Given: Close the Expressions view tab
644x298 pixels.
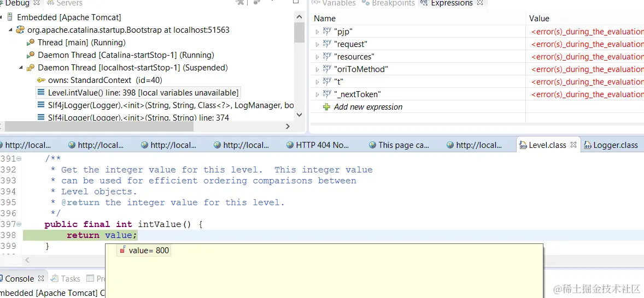Looking at the screenshot, I should [x=479, y=3].
